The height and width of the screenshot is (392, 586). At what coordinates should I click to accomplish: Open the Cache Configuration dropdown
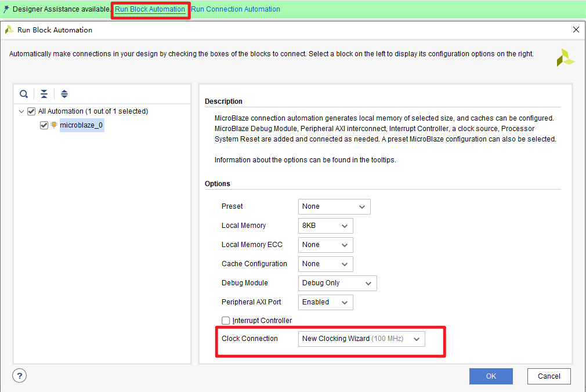325,264
